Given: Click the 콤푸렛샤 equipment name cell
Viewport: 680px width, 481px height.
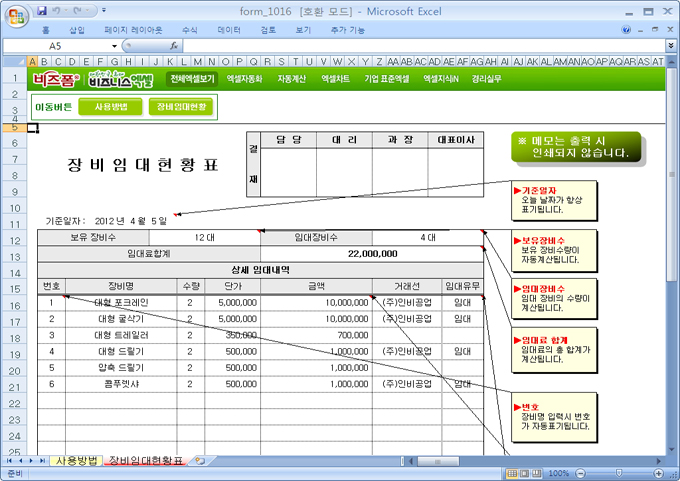Looking at the screenshot, I should click(121, 384).
